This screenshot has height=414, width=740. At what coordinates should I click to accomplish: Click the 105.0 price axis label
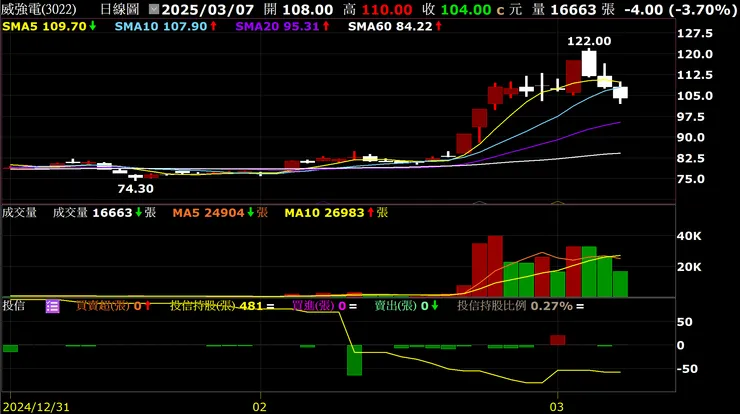[x=695, y=96]
